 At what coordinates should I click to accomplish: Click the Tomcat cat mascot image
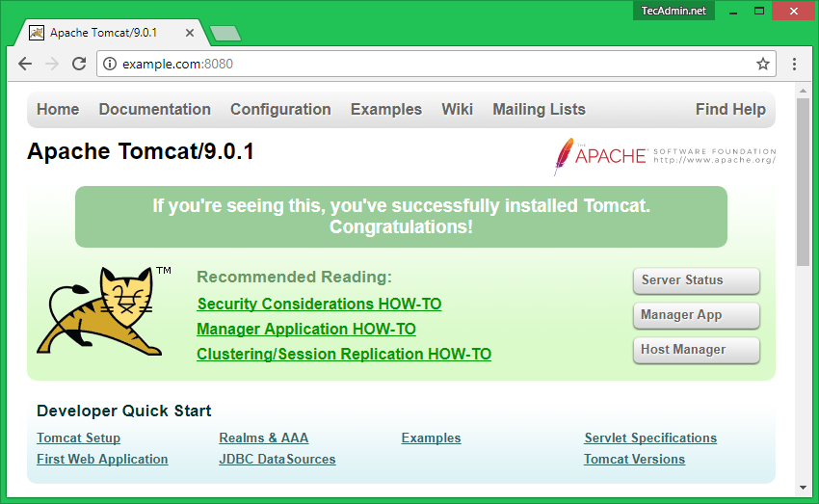tap(102, 310)
